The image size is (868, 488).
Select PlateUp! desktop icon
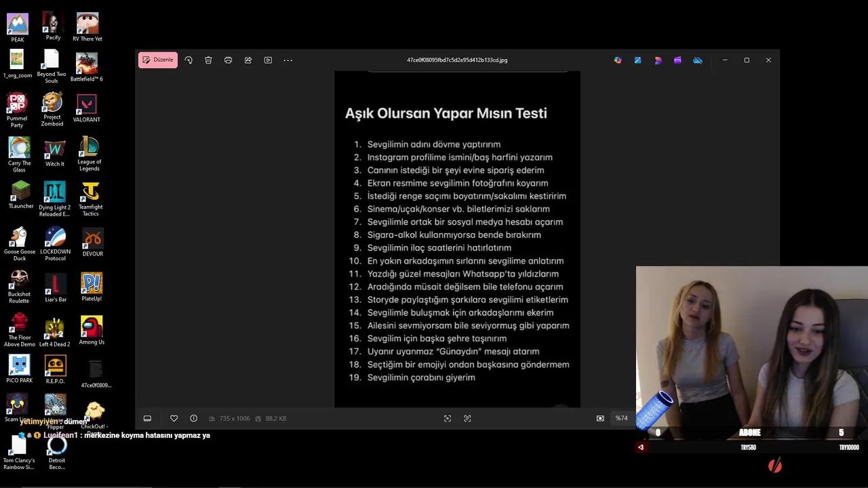[x=92, y=287]
